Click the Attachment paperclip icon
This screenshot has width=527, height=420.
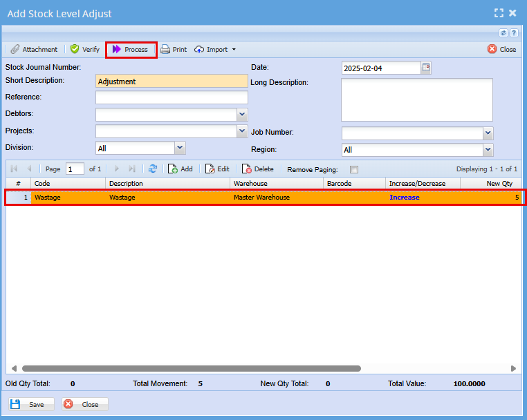(15, 50)
